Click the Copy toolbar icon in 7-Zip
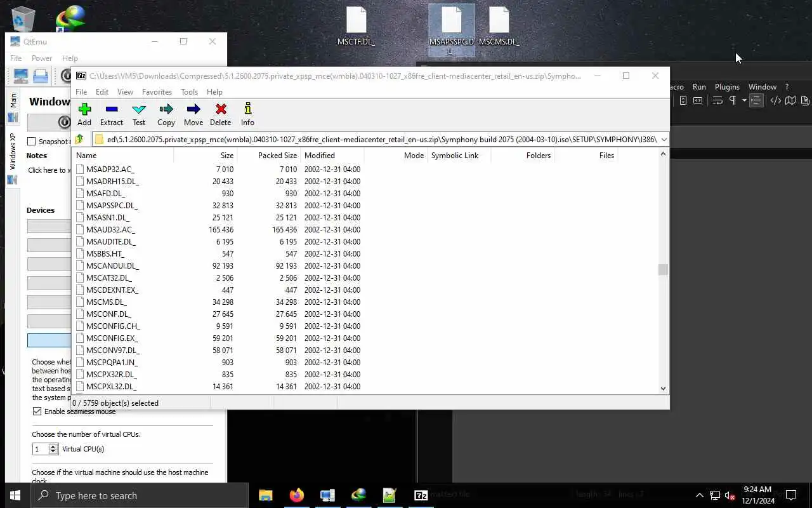Image resolution: width=812 pixels, height=508 pixels. (166, 115)
